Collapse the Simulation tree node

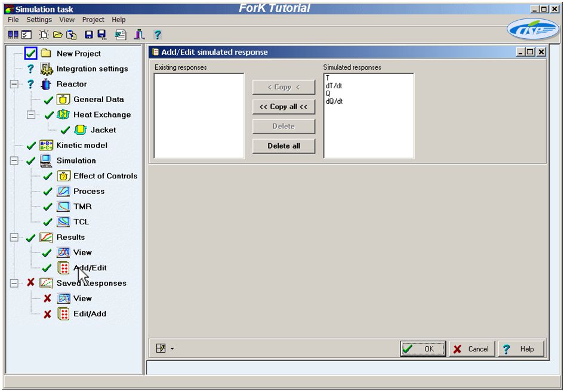[14, 160]
